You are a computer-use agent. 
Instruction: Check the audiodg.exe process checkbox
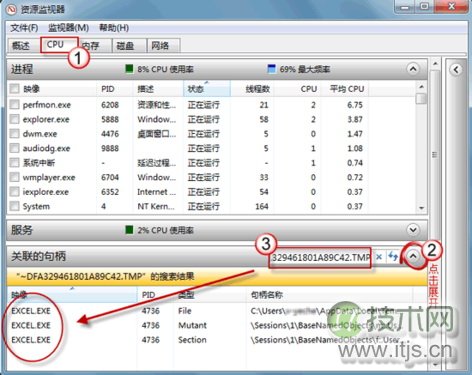(14, 148)
